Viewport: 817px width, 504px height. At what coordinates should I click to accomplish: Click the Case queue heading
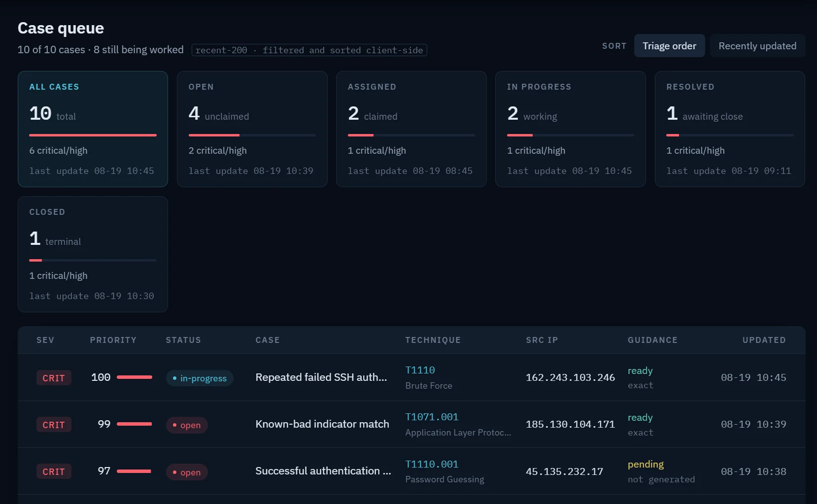pyautogui.click(x=61, y=28)
